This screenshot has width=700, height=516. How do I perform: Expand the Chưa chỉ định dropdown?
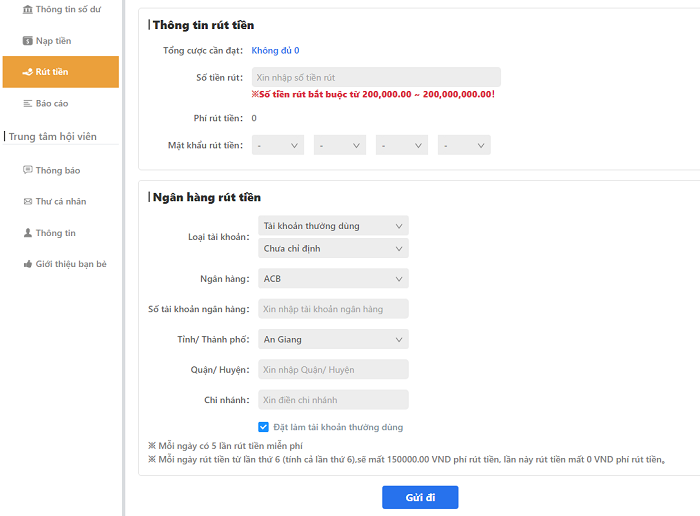point(333,249)
